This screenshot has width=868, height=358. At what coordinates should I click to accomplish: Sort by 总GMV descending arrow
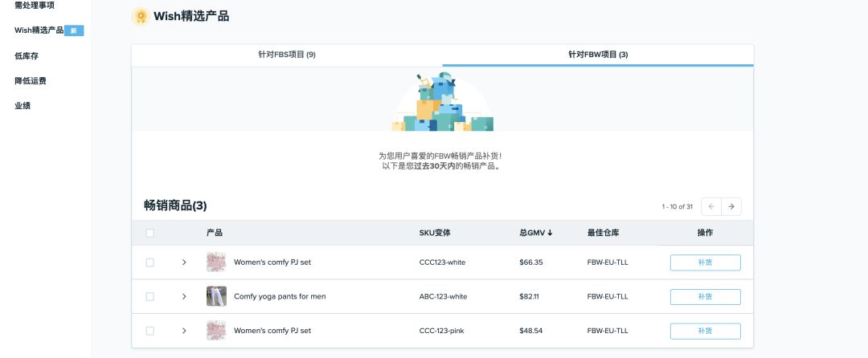pos(550,233)
